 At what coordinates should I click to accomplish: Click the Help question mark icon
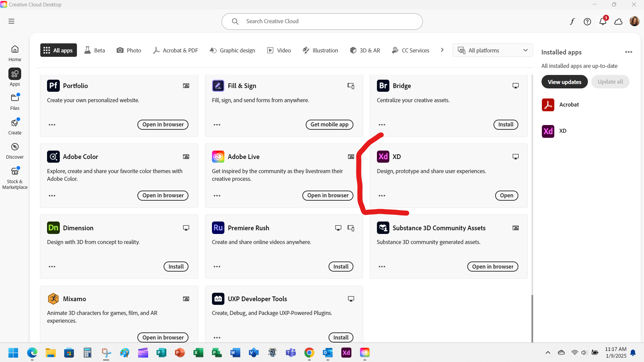587,21
